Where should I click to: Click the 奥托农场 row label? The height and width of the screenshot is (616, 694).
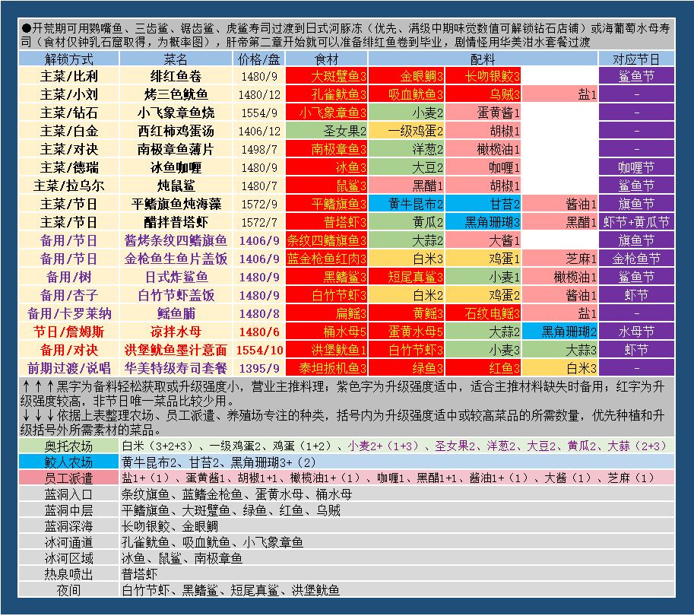(x=68, y=446)
